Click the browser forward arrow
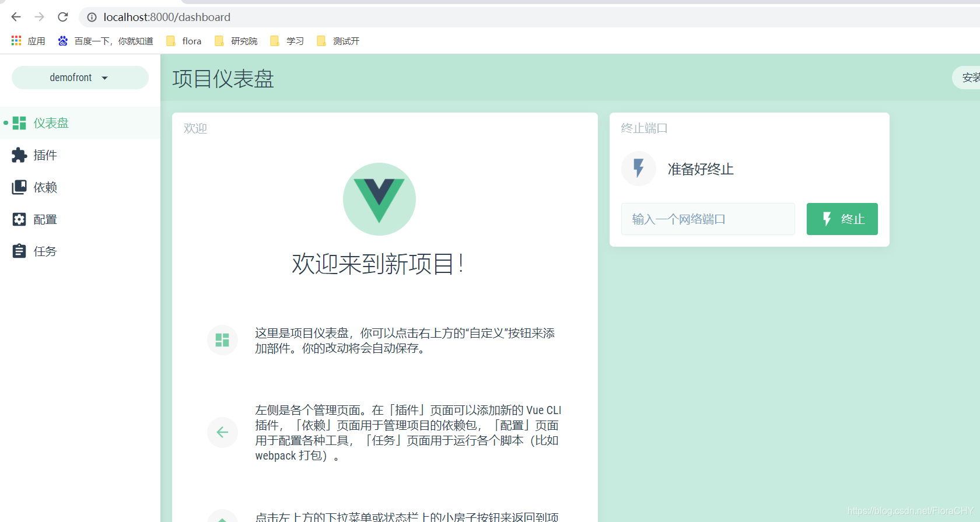The height and width of the screenshot is (522, 980). pos(39,17)
